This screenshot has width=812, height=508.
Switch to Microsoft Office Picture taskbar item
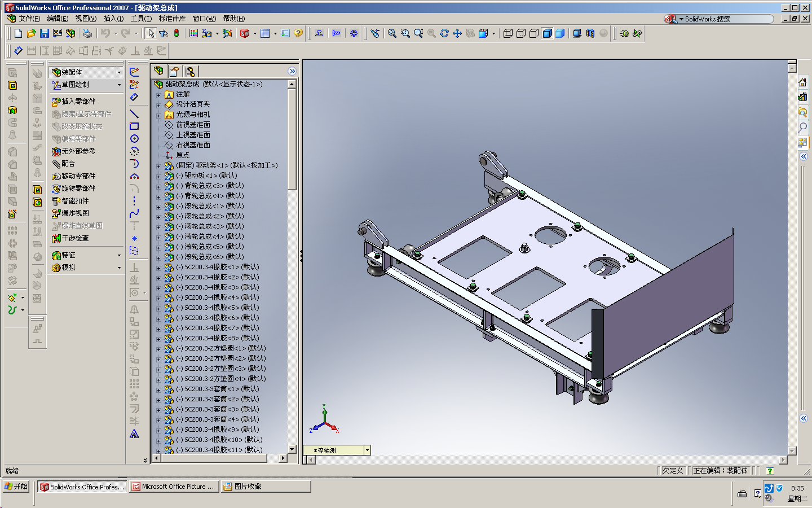[174, 487]
